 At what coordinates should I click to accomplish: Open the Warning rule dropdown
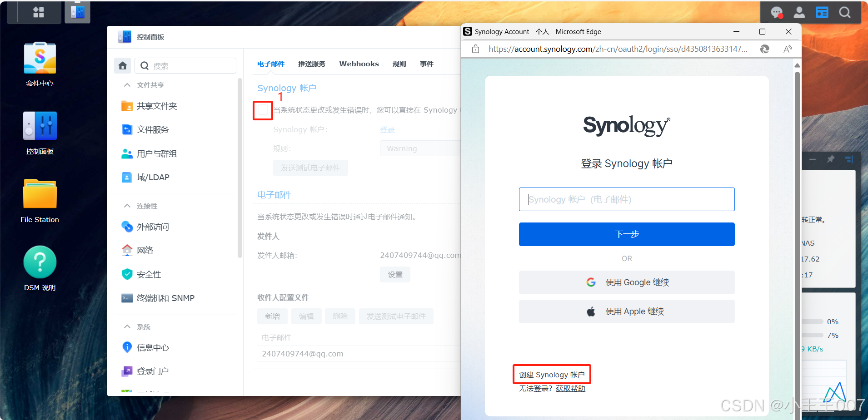[x=420, y=148]
